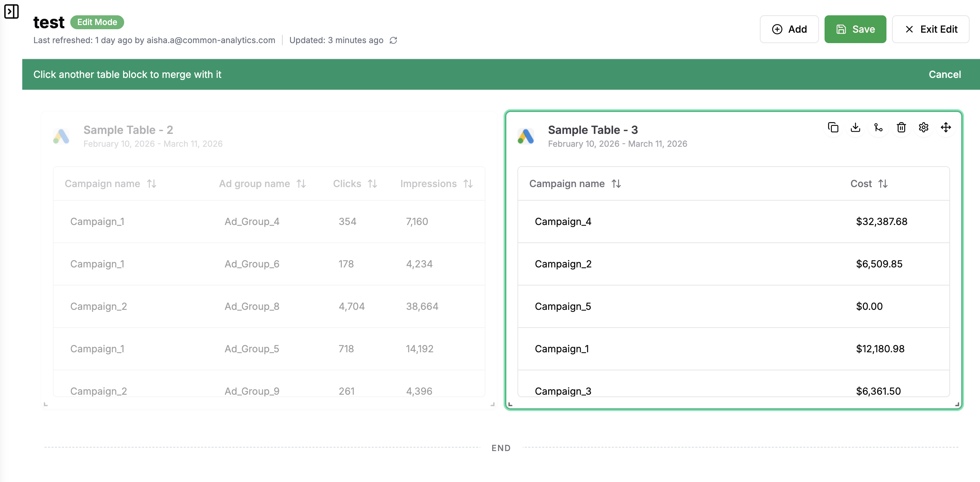Sort Sample Table - 3 by Cost
980x482 pixels.
click(x=883, y=184)
